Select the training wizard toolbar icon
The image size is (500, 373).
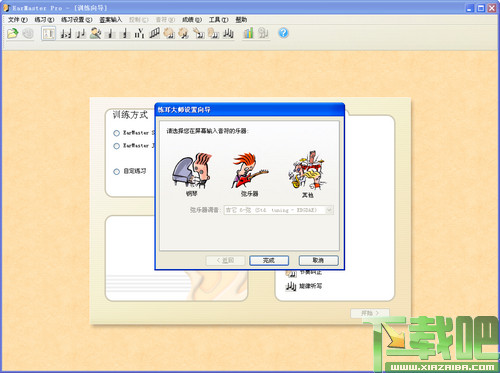click(48, 33)
